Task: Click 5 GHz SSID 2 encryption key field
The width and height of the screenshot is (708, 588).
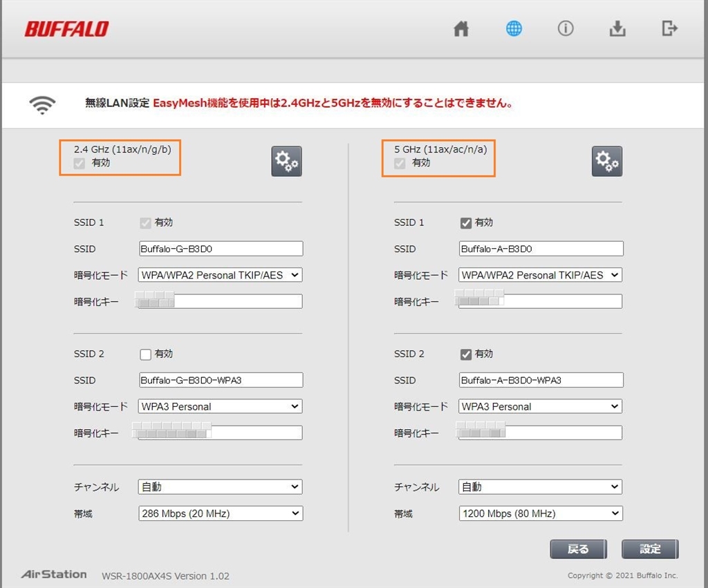Action: [x=541, y=433]
